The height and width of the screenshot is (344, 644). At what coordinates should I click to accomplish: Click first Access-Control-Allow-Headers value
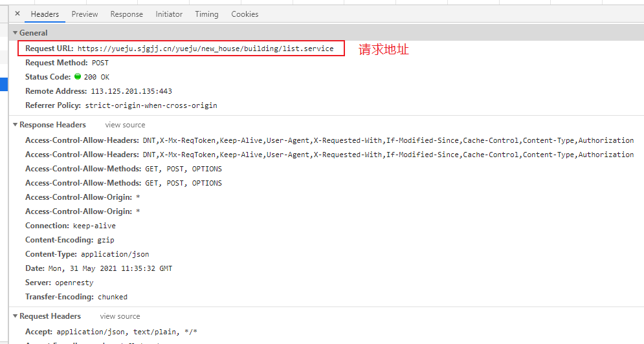(x=388, y=140)
